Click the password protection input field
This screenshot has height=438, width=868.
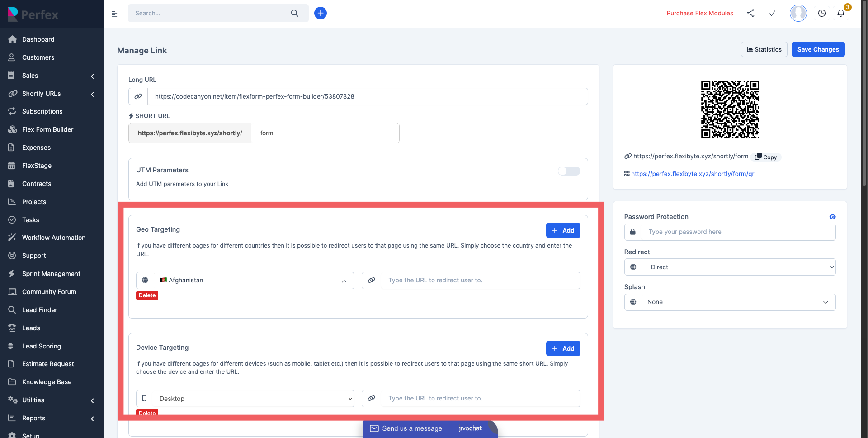point(738,232)
